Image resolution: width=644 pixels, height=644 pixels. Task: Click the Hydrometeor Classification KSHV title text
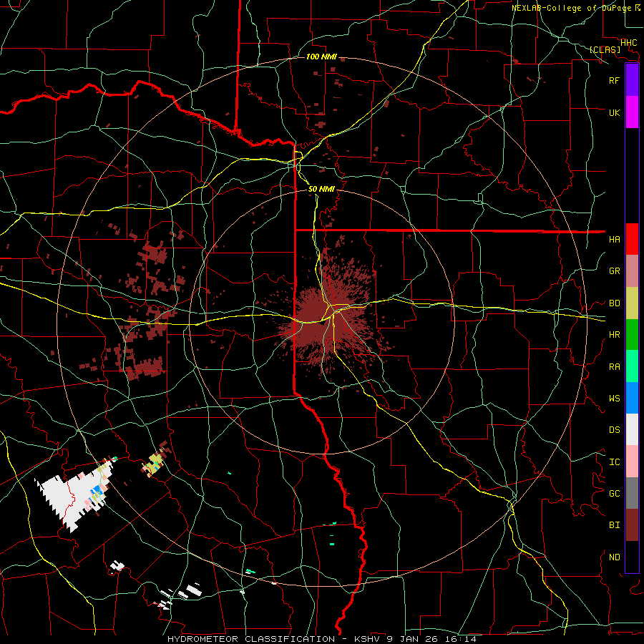point(321,639)
